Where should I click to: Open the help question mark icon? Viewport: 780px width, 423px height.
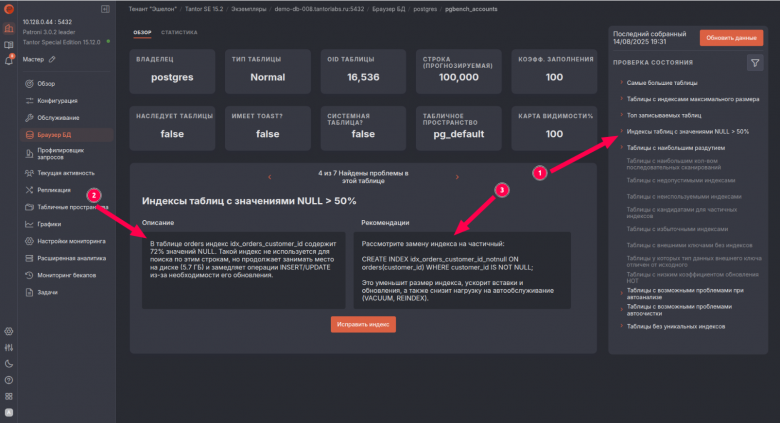coord(9,380)
